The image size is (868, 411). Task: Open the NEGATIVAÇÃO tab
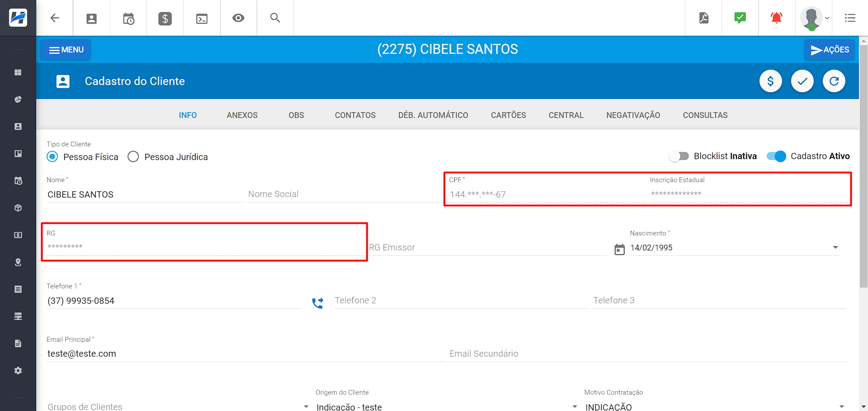(x=633, y=115)
